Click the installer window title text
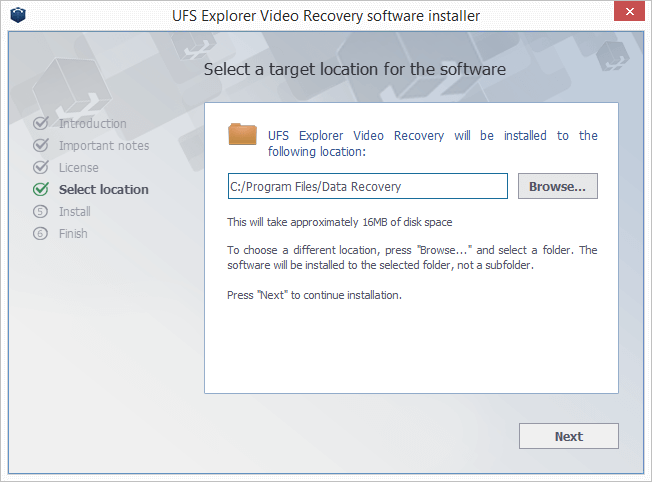Viewport: 652px width, 482px height. click(x=326, y=16)
